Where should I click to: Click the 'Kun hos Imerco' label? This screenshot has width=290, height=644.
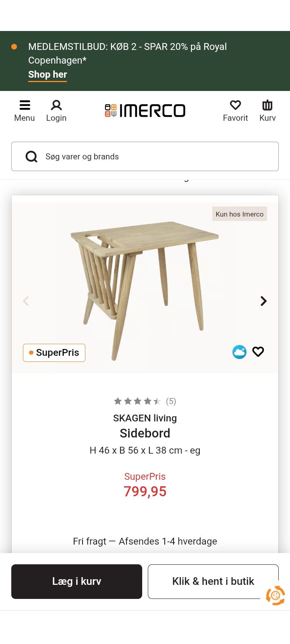coord(240,214)
